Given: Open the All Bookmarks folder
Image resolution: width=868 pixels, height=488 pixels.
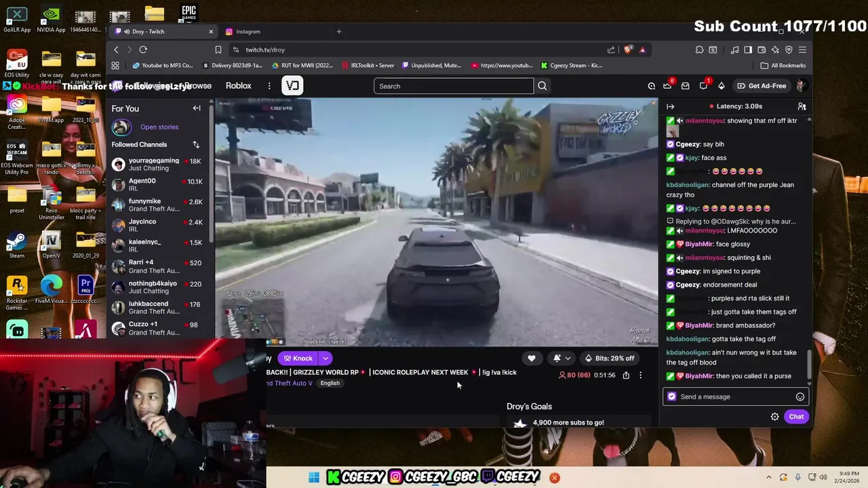Looking at the screenshot, I should coord(783,66).
